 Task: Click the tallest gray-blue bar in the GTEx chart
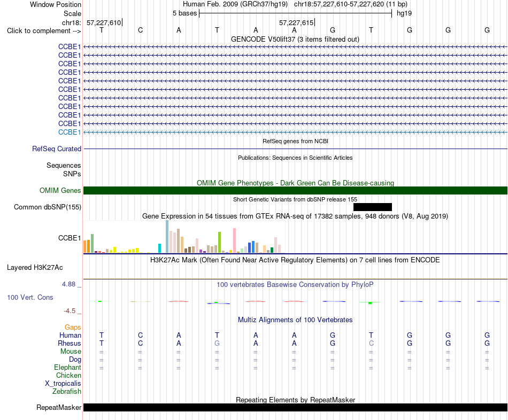tap(167, 236)
